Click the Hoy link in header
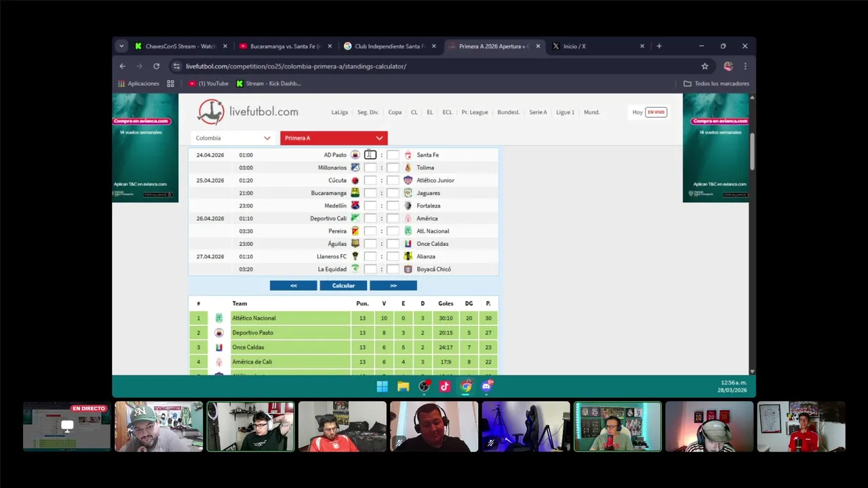Viewport: 868px width, 488px height. point(637,113)
